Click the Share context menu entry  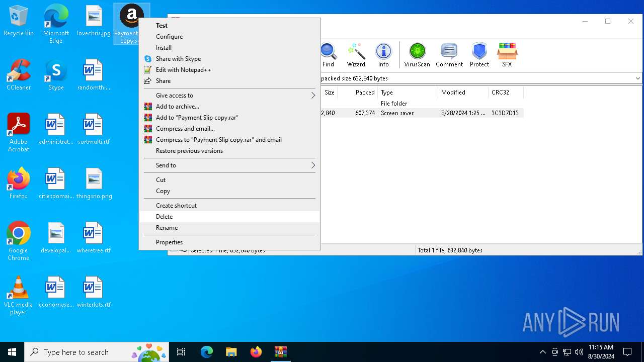coord(229,81)
